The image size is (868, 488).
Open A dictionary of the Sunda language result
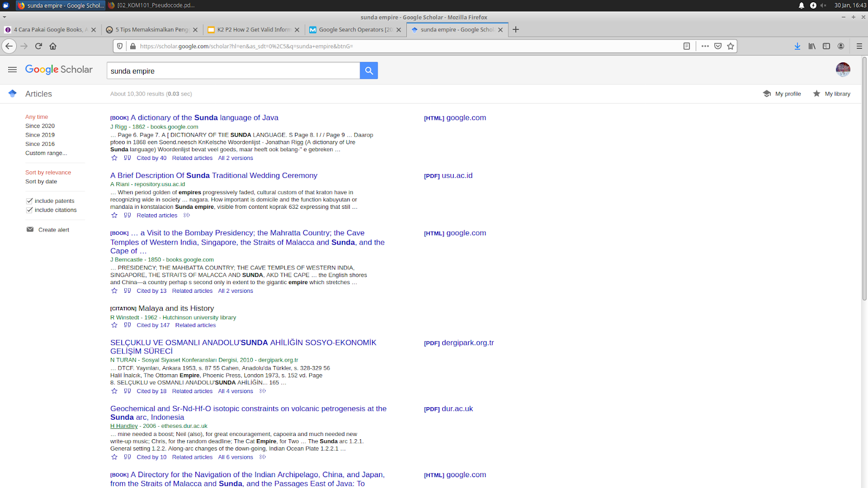(205, 118)
